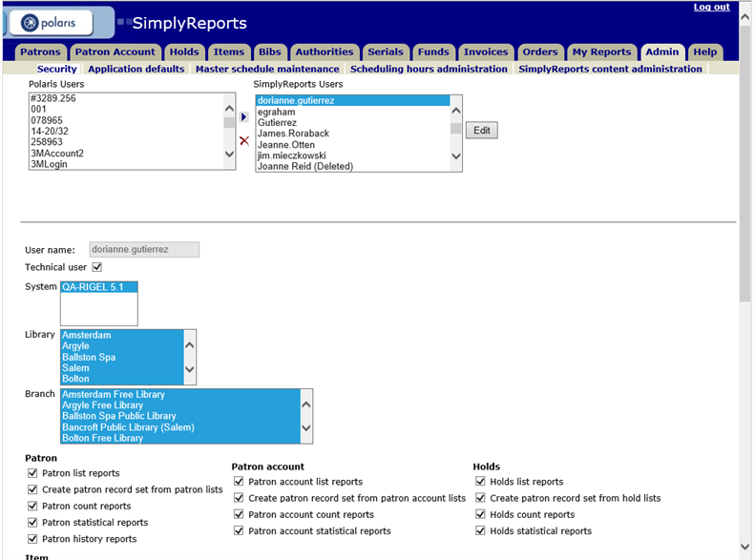Click Branch list up arrow
The height and width of the screenshot is (560, 754).
(x=306, y=404)
